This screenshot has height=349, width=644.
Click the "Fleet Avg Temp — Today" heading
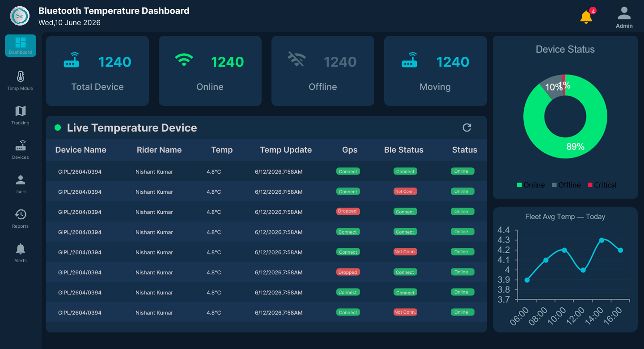click(x=565, y=217)
